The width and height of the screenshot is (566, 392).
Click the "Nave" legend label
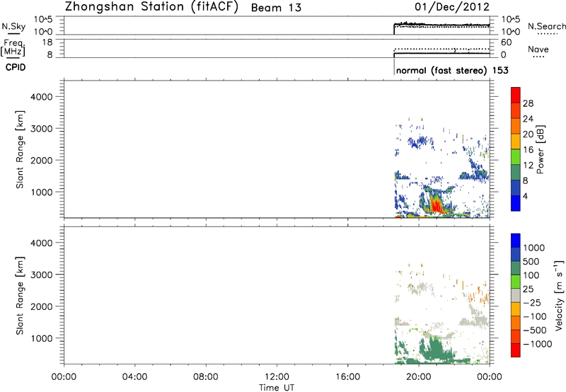[538, 49]
